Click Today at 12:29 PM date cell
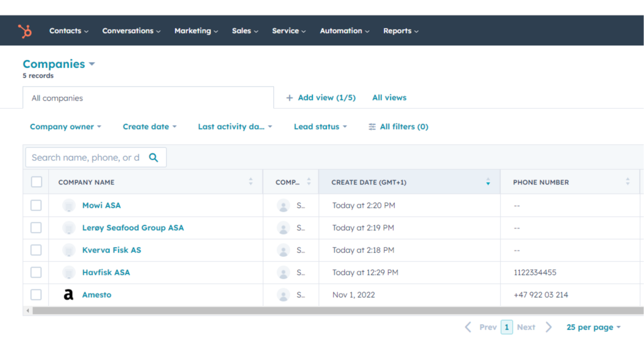Screen dimensions: 644x362 [x=365, y=273]
